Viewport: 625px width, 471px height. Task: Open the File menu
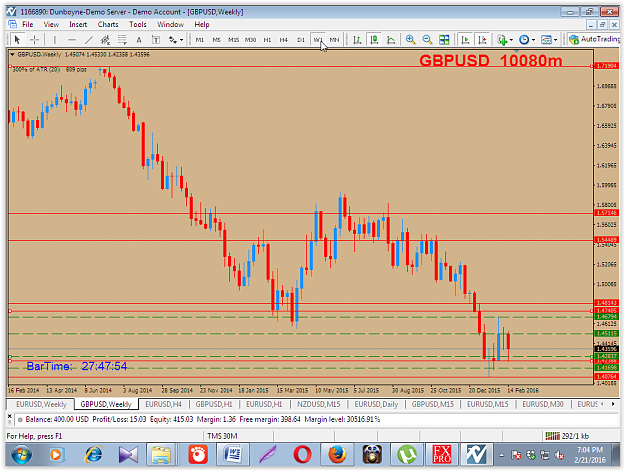(x=28, y=24)
